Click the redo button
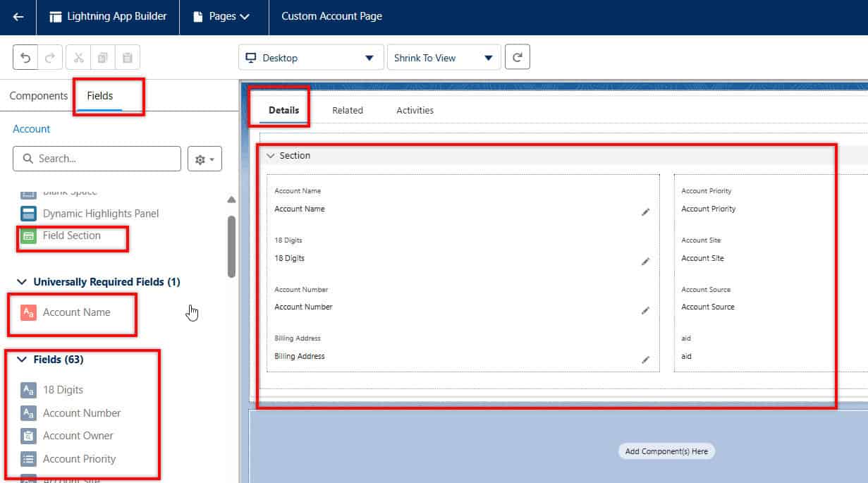The height and width of the screenshot is (483, 868). pos(49,58)
